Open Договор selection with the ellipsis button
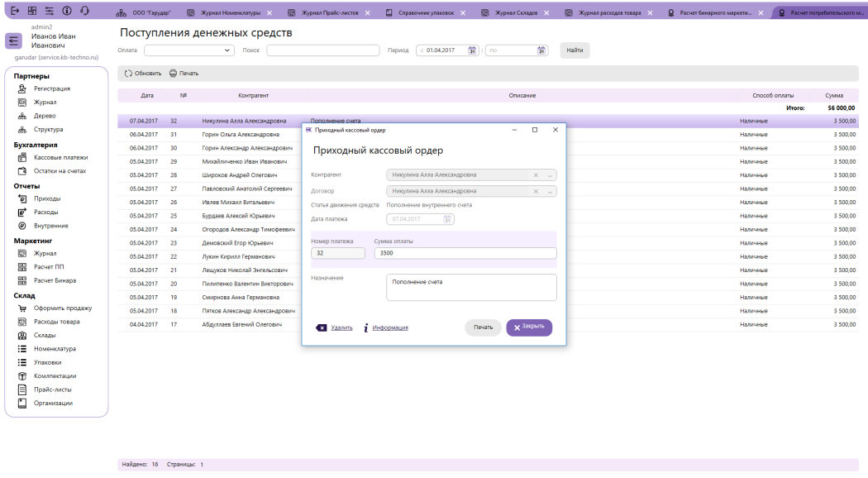This screenshot has width=868, height=478. pos(550,191)
